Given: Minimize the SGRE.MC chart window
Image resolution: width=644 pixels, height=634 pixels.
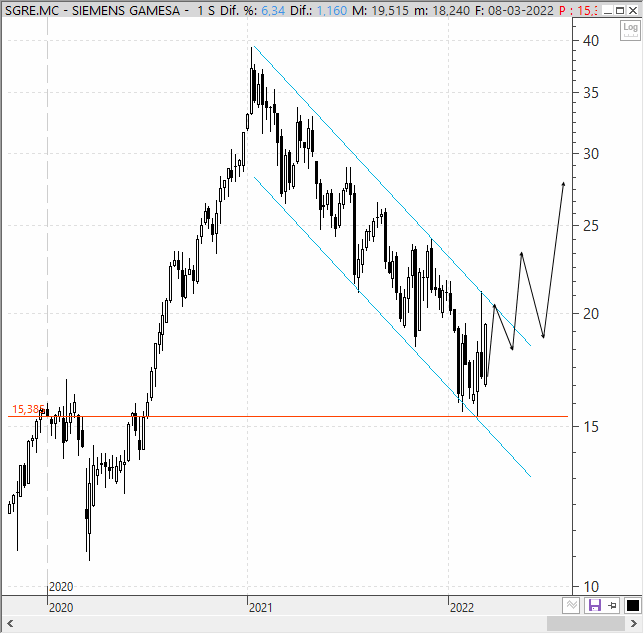Looking at the screenshot, I should pos(608,10).
